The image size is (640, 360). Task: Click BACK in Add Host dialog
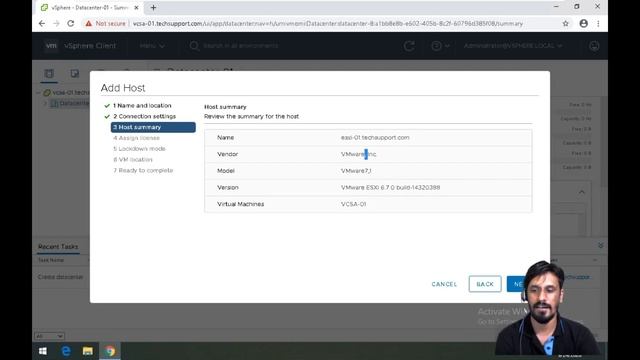485,284
